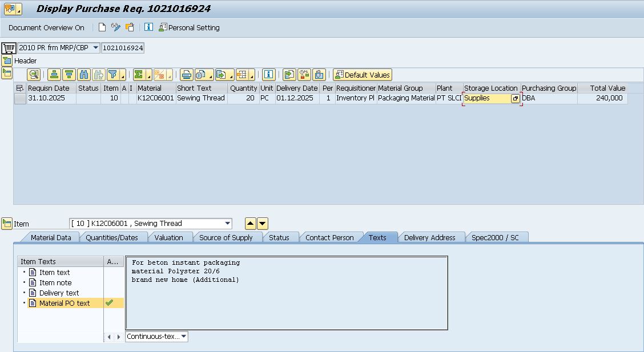Click the binoculars Find icon
The width and height of the screenshot is (644, 352).
point(84,75)
